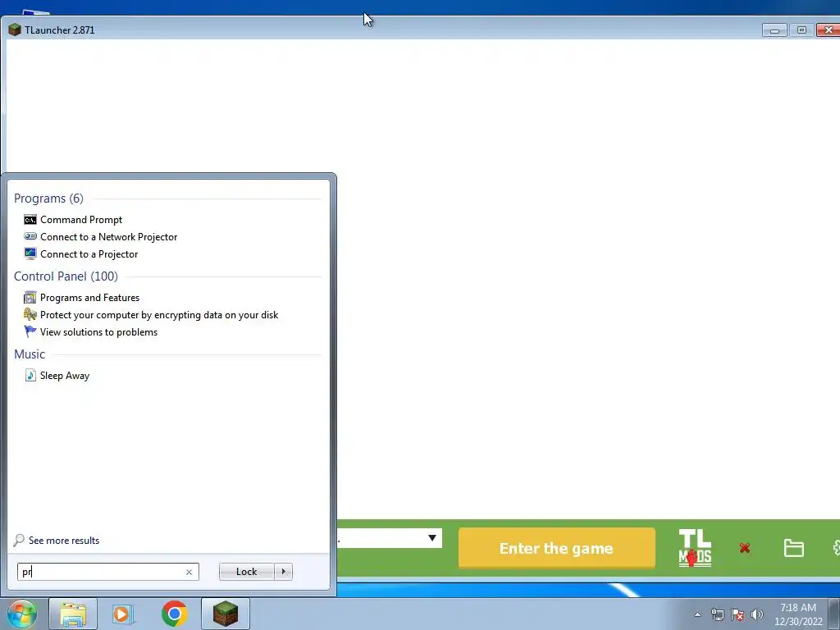Click See more results
This screenshot has width=840, height=630.
pos(57,540)
